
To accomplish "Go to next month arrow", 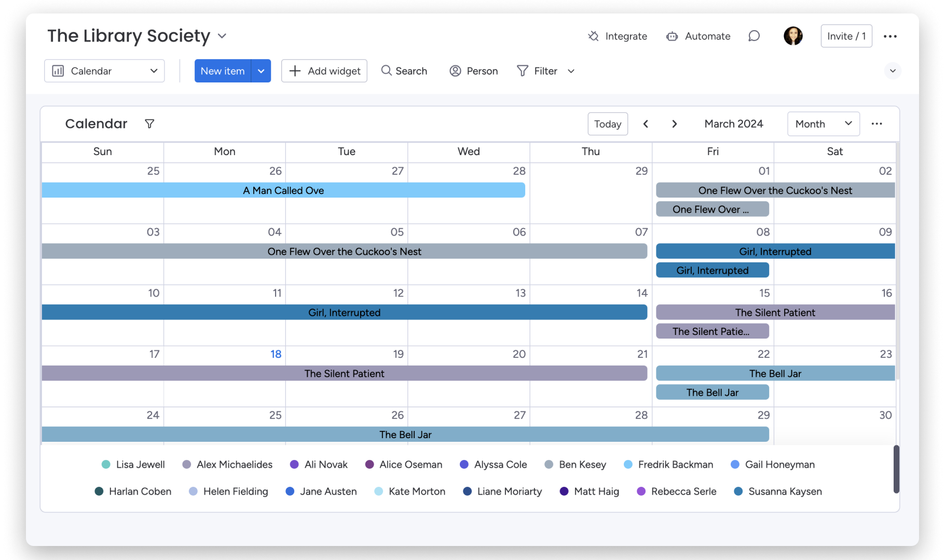I will tap(674, 123).
